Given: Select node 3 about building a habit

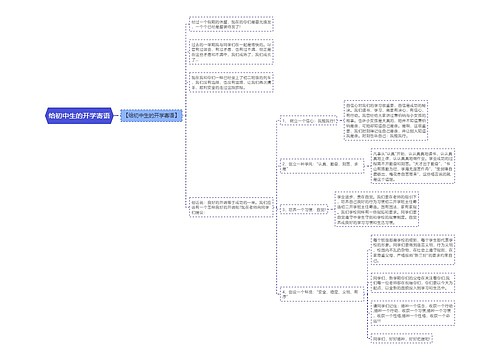Looking at the screenshot, I should point(304,210).
